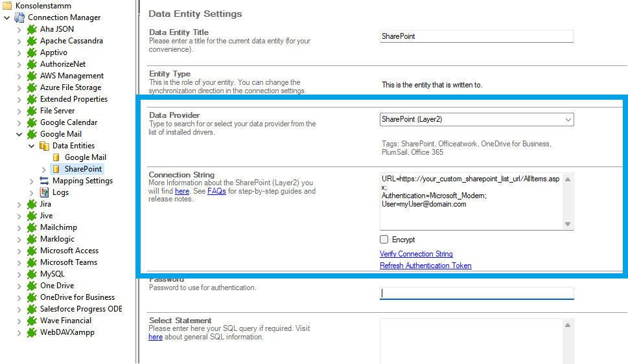Select the Wave Financial tree item
This screenshot has height=364, width=628.
pos(65,321)
